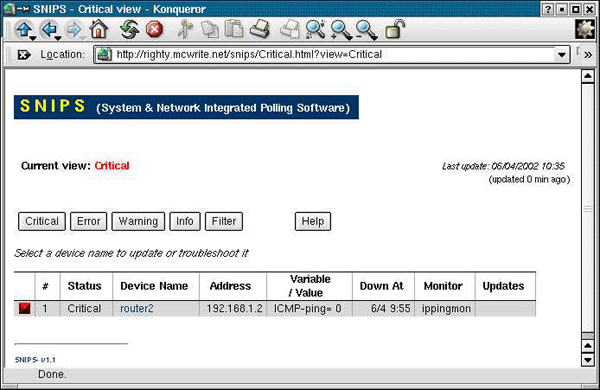600x390 pixels.
Task: Zoom out with minus magnifier icon
Action: pos(366,30)
